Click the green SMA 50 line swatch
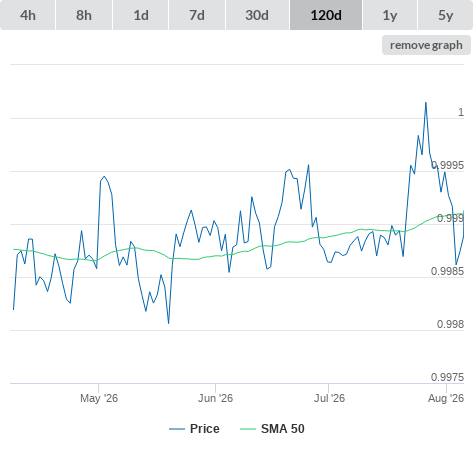Screen dimensions: 474x455 click(x=248, y=429)
